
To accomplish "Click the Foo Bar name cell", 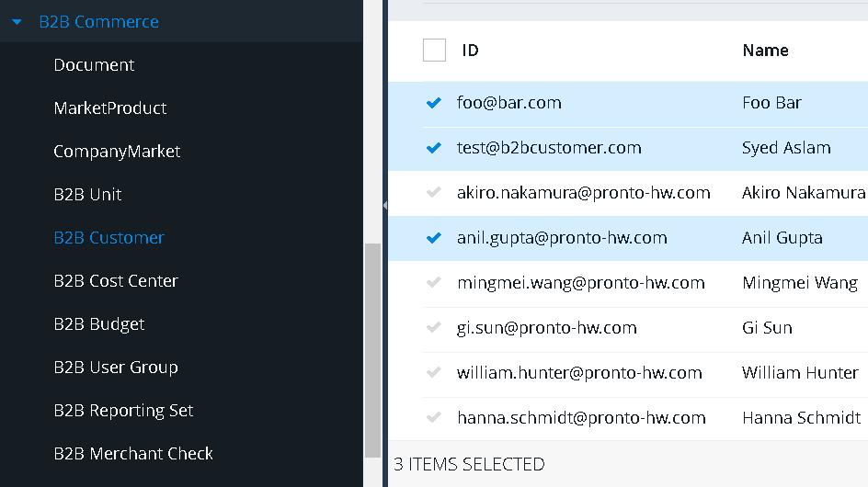I will [x=771, y=103].
